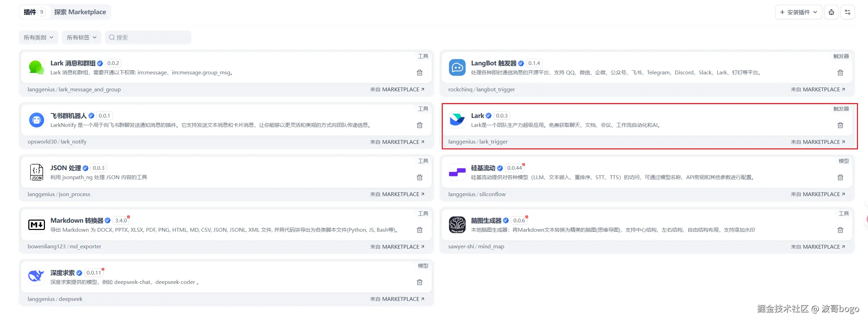
Task: Click the text opsworld30 / lark_notify
Action: [x=57, y=142]
